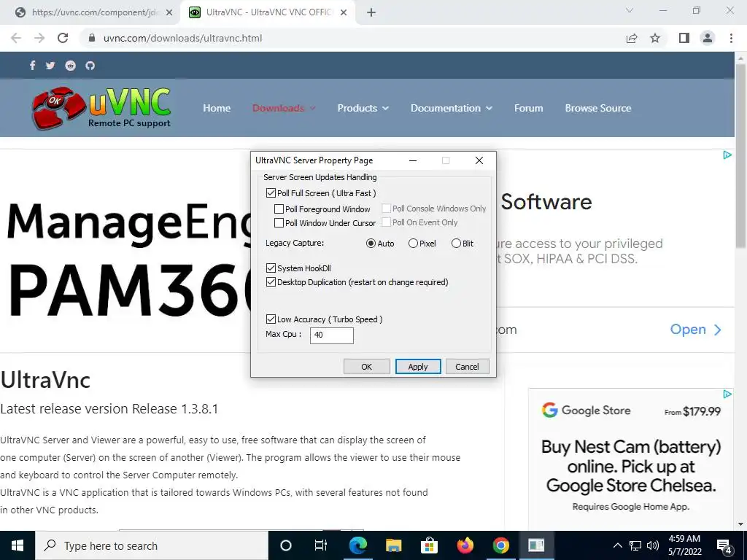747x560 pixels.
Task: Open the Chrome side panel icon
Action: (684, 38)
